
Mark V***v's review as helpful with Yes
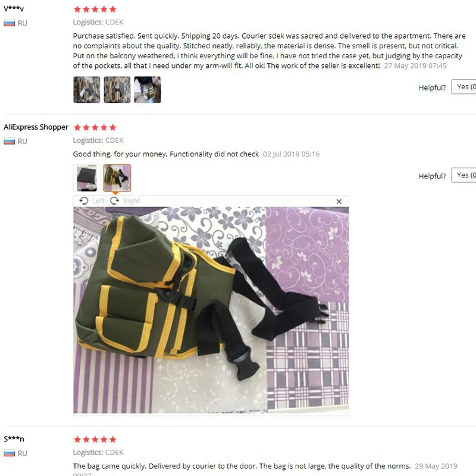(x=464, y=87)
